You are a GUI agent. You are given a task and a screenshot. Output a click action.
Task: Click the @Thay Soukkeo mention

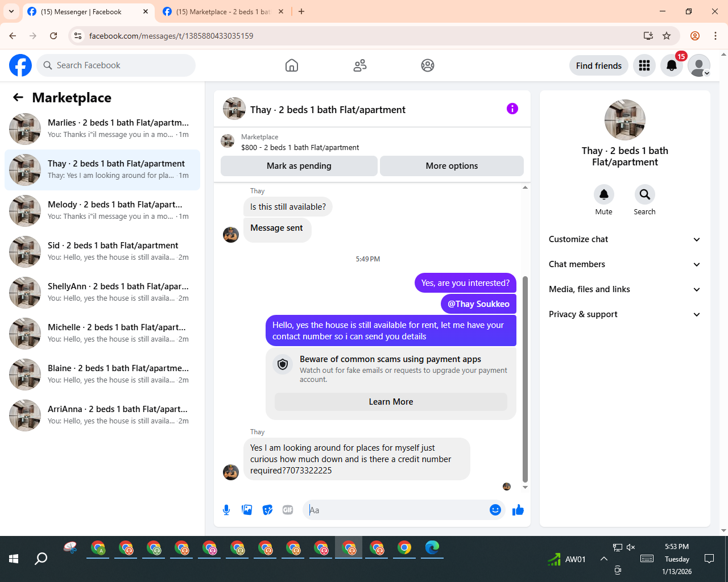(x=478, y=304)
